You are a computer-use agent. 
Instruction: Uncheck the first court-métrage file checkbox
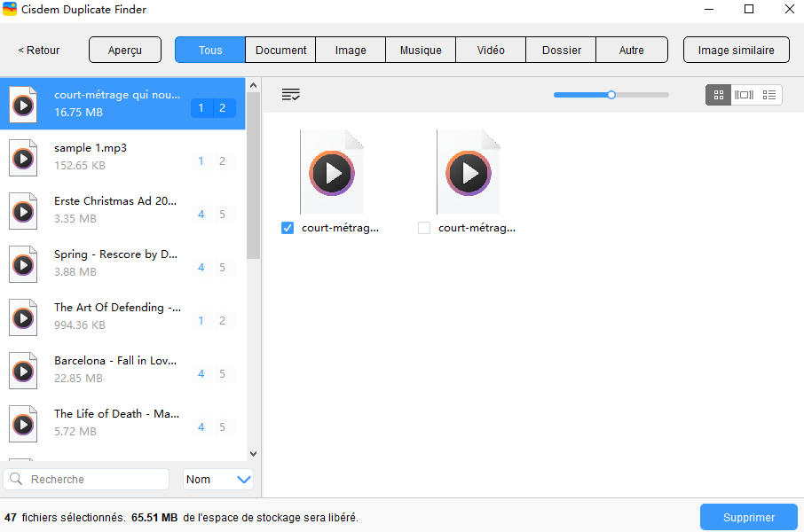click(x=288, y=228)
